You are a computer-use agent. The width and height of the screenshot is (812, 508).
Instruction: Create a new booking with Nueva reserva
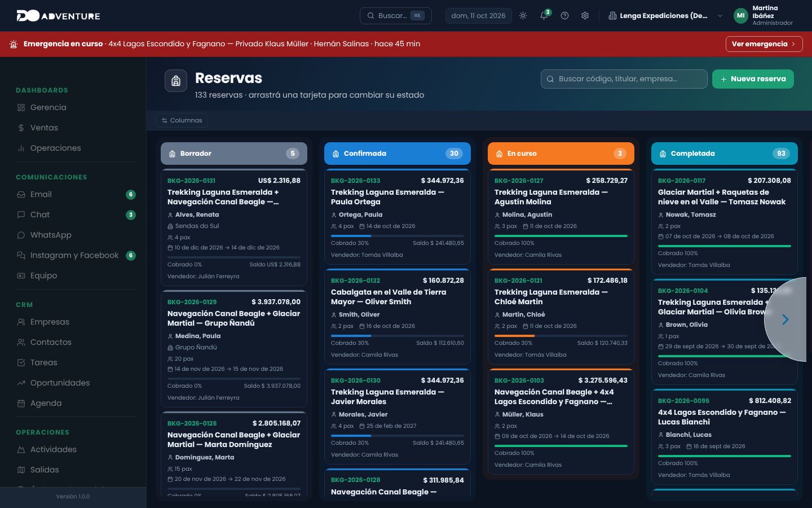coord(753,79)
